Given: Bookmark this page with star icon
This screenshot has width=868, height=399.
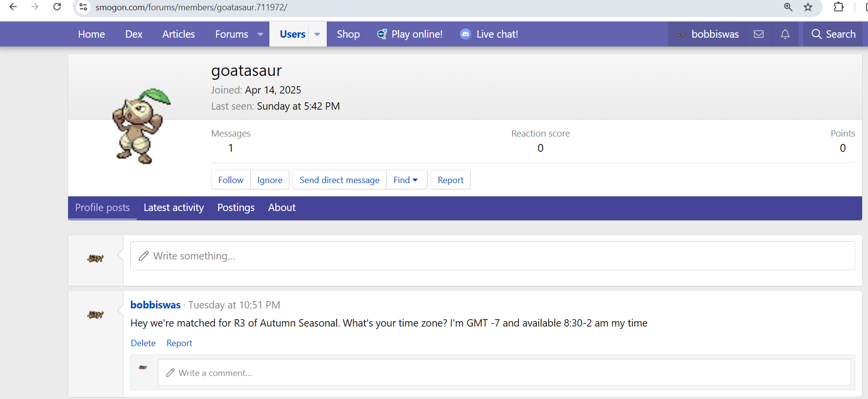Looking at the screenshot, I should (x=808, y=7).
